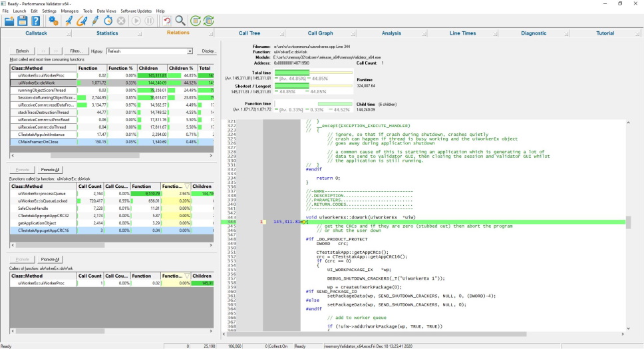
Task: Click the Filters... button
Action: point(77,51)
